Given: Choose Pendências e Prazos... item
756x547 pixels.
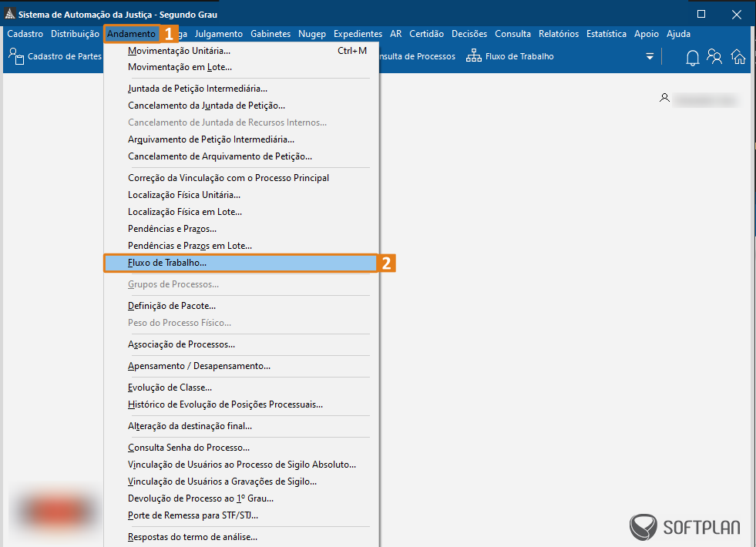Looking at the screenshot, I should click(241, 229).
